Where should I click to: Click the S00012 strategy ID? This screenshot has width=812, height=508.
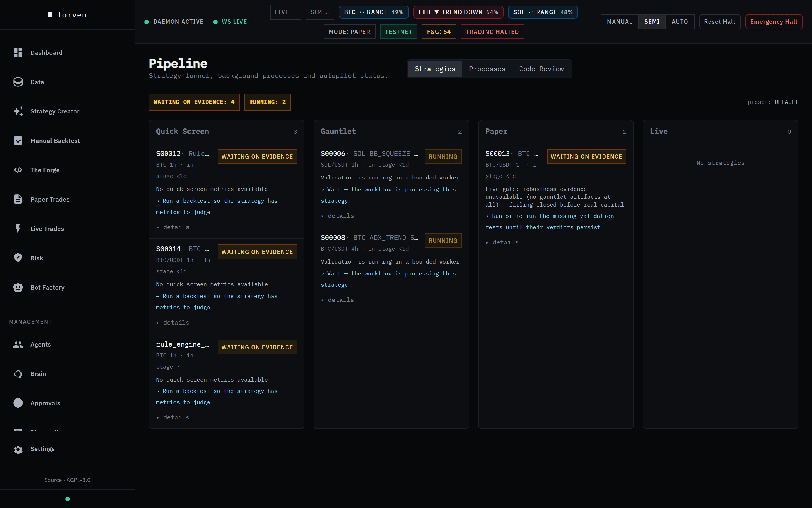168,154
